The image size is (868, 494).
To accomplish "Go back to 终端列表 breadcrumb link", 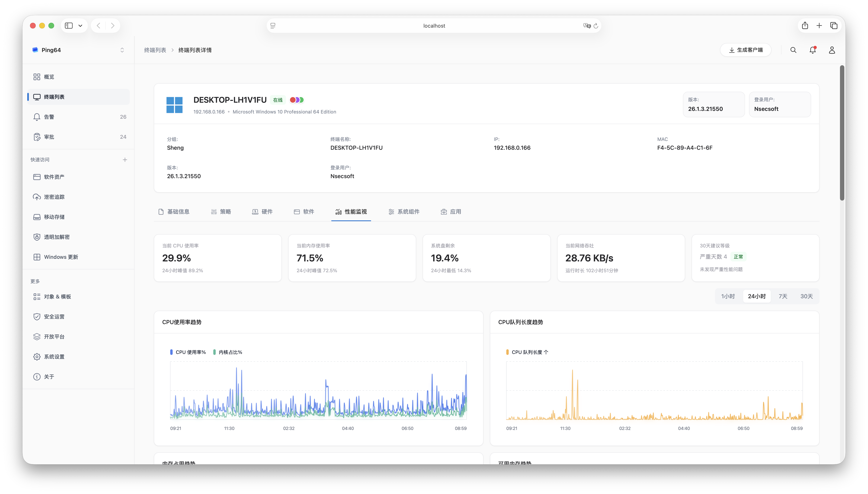I will point(155,50).
